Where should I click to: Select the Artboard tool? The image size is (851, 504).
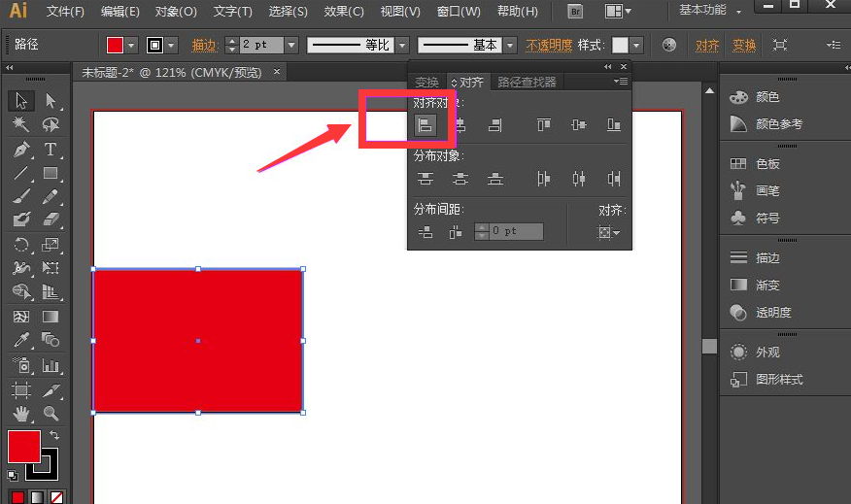(21, 390)
